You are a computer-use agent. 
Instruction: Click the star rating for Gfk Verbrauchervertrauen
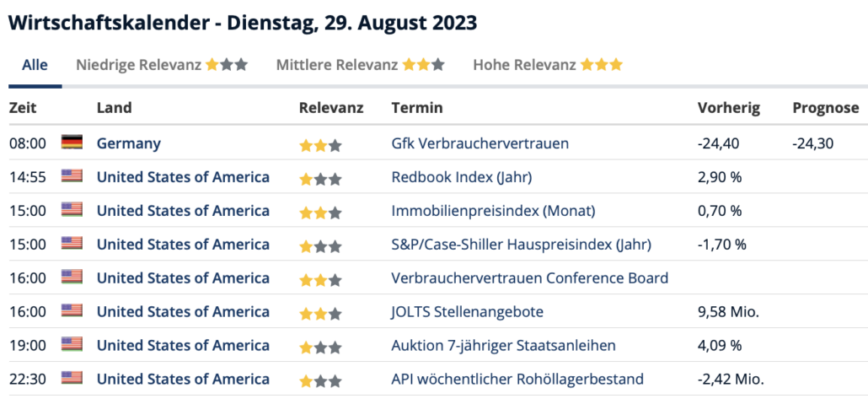click(320, 146)
